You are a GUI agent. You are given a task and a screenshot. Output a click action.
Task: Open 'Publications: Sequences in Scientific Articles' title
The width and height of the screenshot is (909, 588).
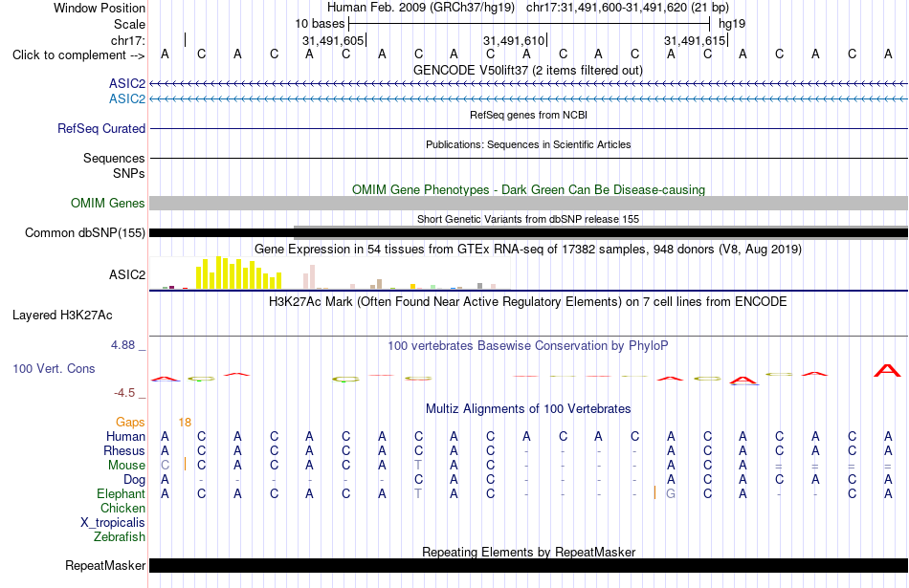528,144
